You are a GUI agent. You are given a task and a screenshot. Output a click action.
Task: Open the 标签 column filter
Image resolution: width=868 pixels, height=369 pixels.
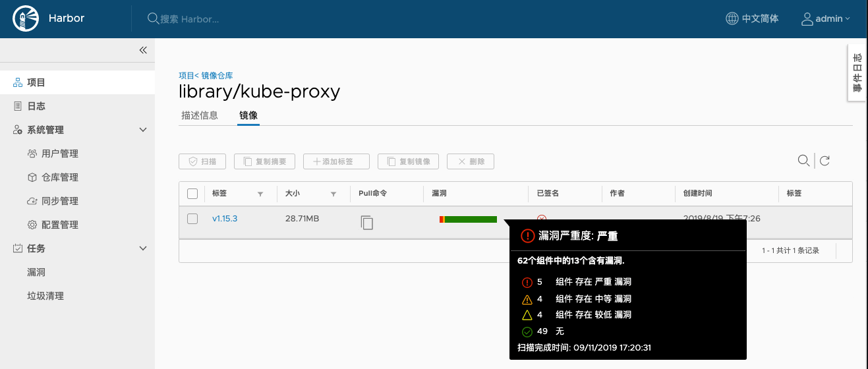tap(260, 194)
